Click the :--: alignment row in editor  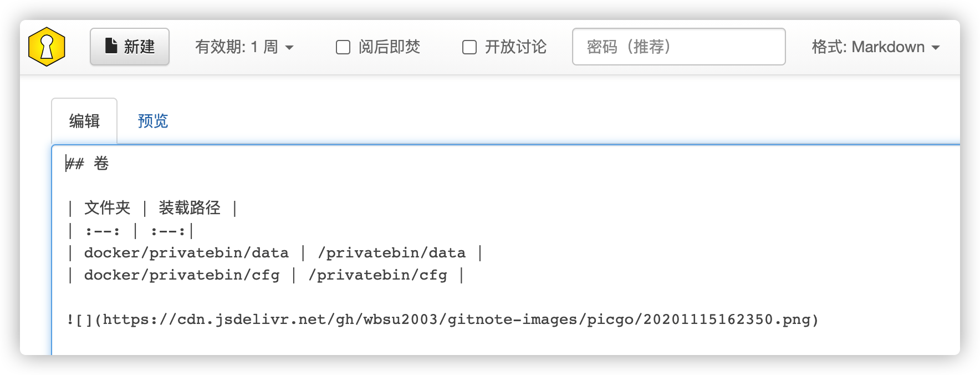130,231
